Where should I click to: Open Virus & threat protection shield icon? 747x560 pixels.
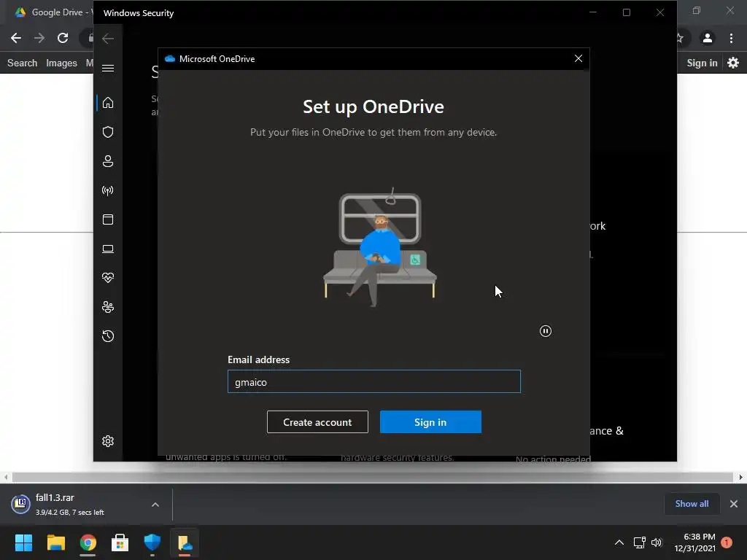pyautogui.click(x=108, y=132)
